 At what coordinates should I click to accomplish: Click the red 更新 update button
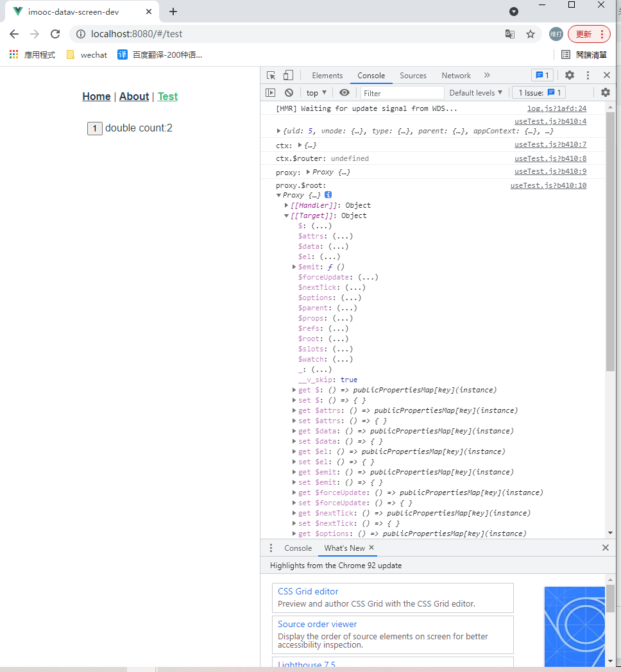(589, 34)
